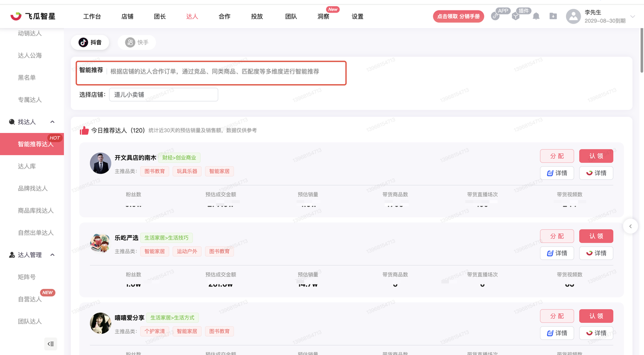Switch to the 抖音 platform tab

pyautogui.click(x=90, y=42)
